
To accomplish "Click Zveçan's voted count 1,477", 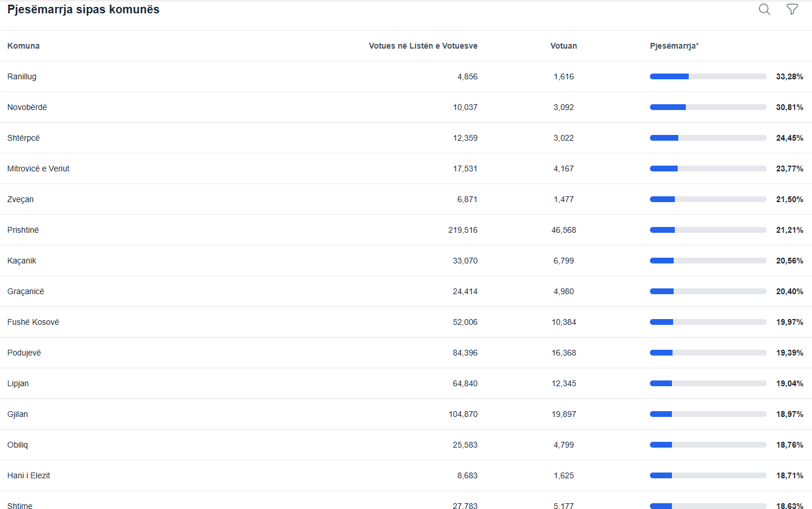I will tap(563, 199).
